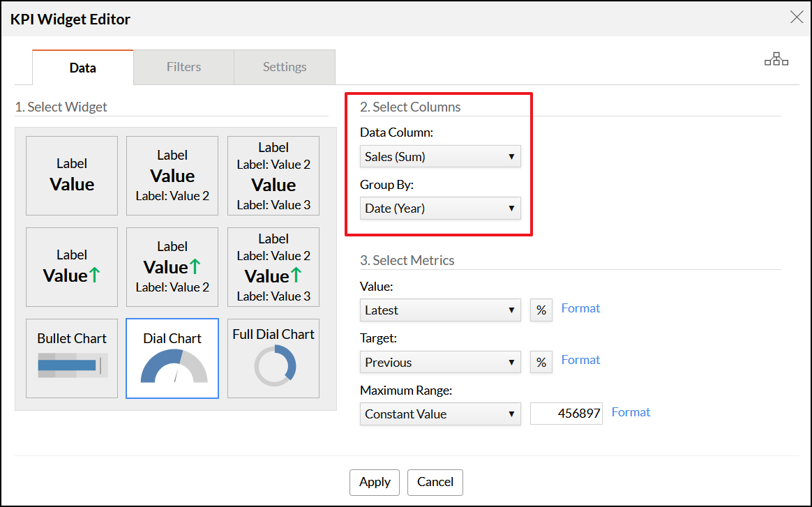The image size is (812, 507).
Task: Open the Value metric dropdown showing Latest
Action: tap(440, 310)
